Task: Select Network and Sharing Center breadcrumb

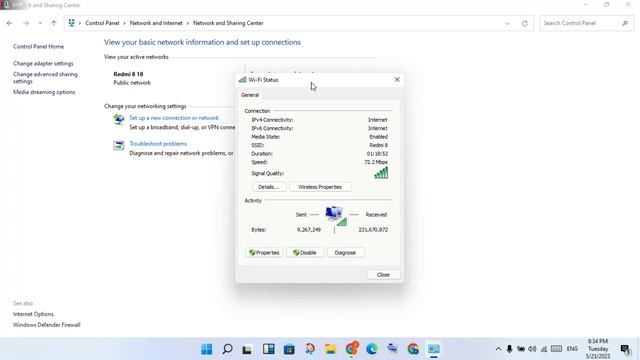Action: click(x=228, y=23)
